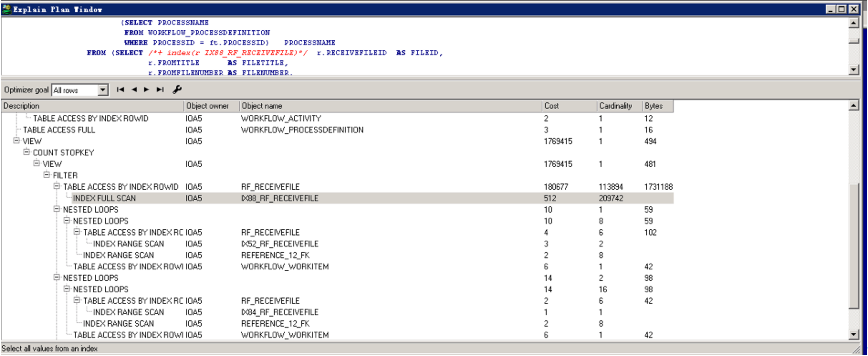Screen dimensions: 868x356
Task: Open Optimizer goal dropdown arrow
Action: pyautogui.click(x=103, y=90)
